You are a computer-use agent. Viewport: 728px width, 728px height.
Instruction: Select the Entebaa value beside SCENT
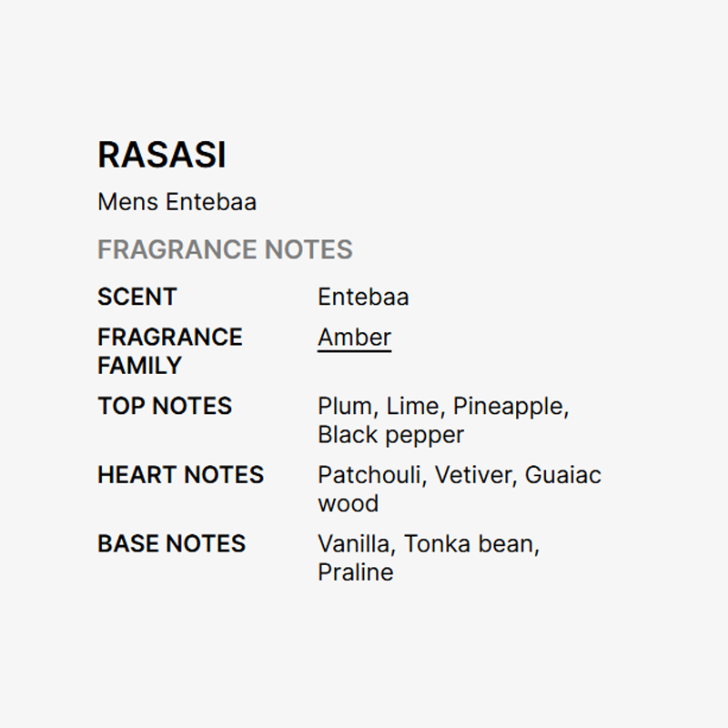363,298
